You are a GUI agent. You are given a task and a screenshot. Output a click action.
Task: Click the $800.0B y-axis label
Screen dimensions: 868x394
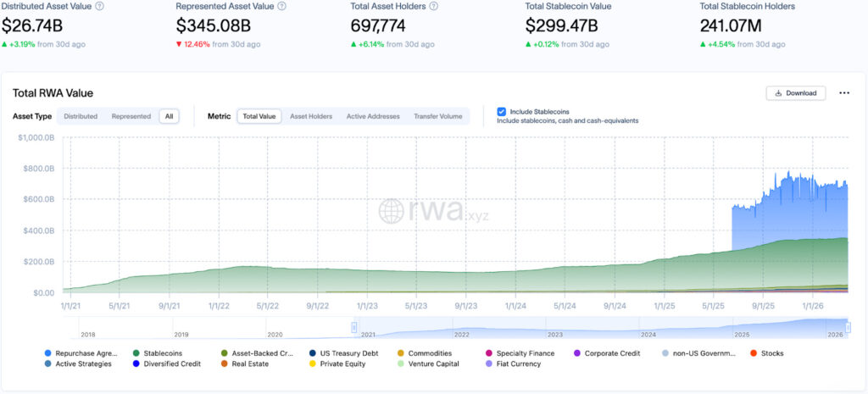pos(37,169)
